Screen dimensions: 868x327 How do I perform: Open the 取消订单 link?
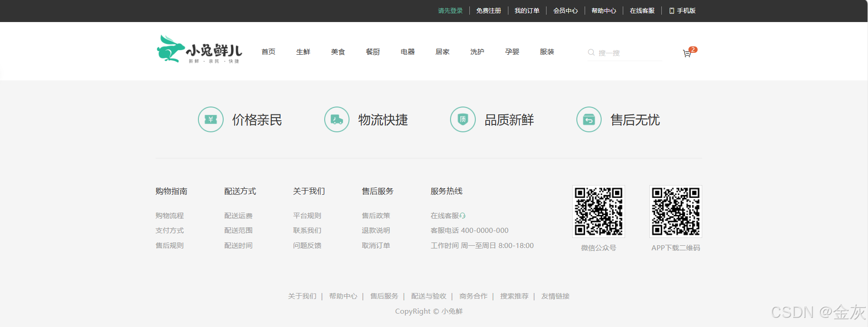(x=376, y=245)
